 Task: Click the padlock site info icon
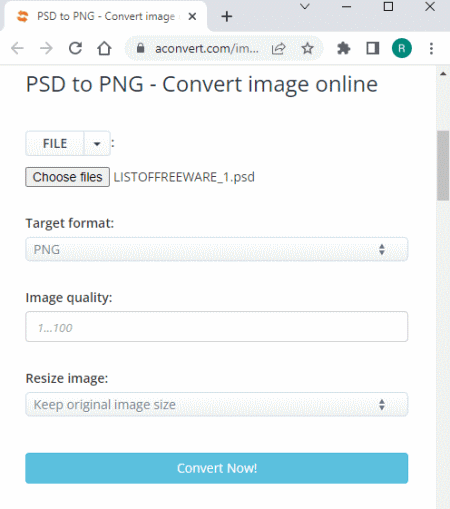click(141, 49)
